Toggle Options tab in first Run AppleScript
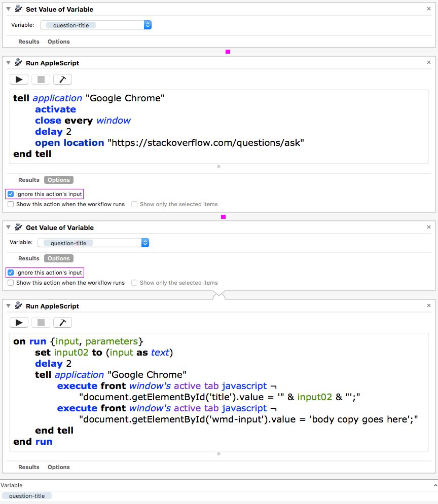 pyautogui.click(x=58, y=180)
